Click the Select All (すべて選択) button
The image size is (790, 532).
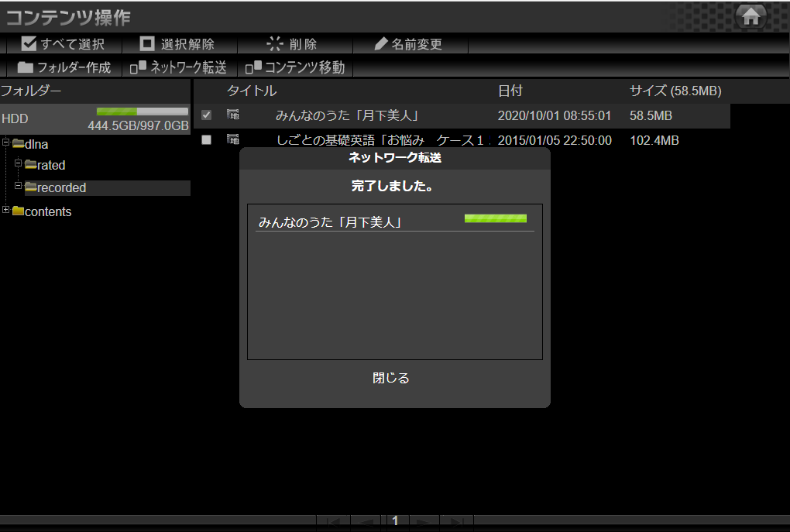(x=63, y=44)
